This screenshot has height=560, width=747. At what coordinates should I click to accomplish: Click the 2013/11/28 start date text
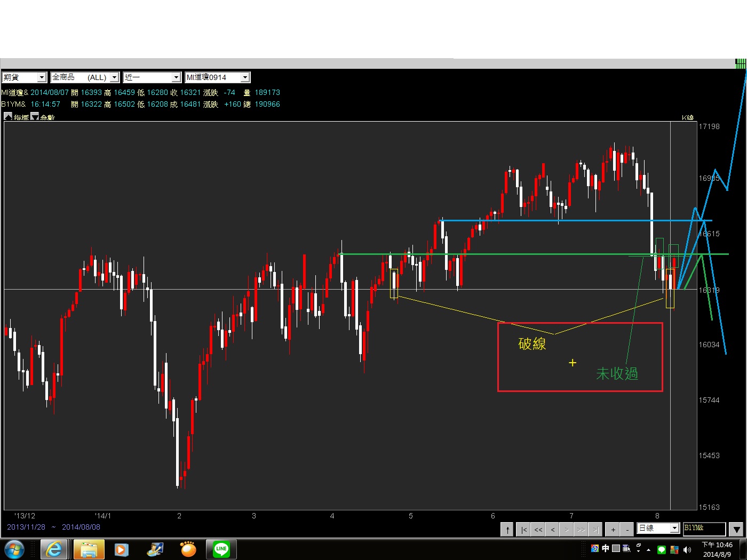pyautogui.click(x=26, y=527)
